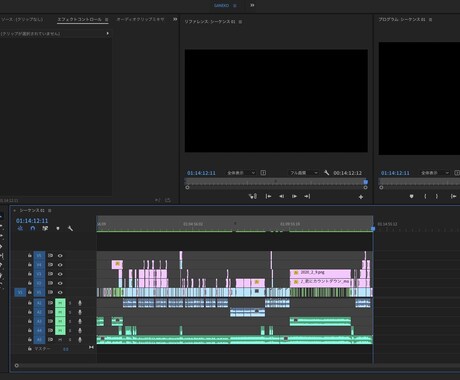Open the Reference monitor button editor plus
Viewport: 460px width, 380px height.
(361, 197)
